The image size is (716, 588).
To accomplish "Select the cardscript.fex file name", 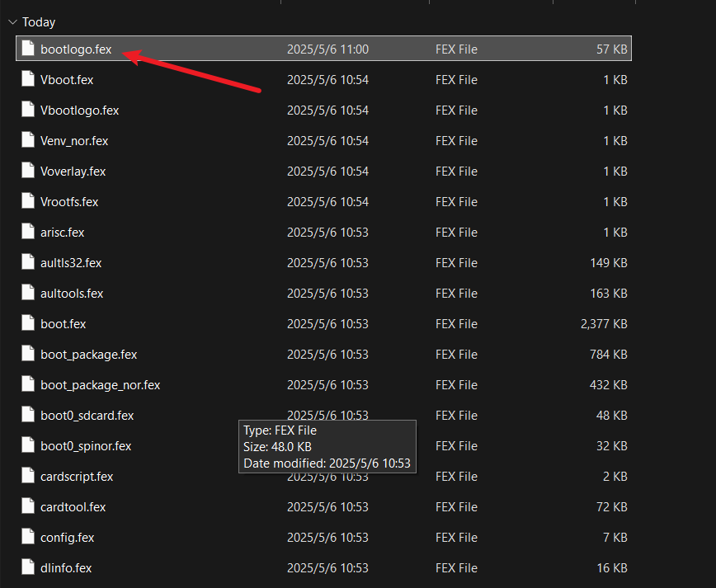I will click(77, 477).
